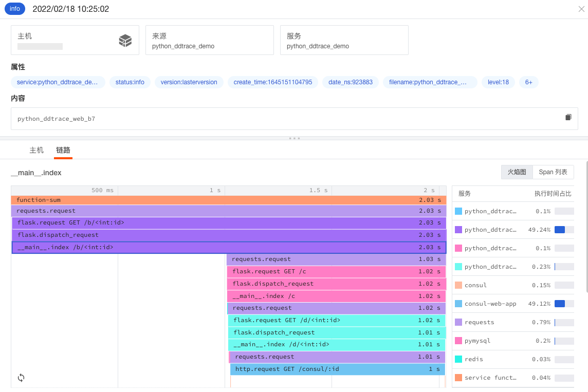Click the status:info attribute tag

tap(130, 82)
